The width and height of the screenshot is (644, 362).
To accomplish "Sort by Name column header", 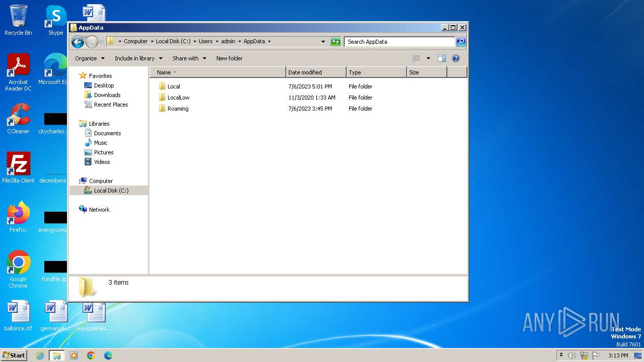I will tap(217, 72).
